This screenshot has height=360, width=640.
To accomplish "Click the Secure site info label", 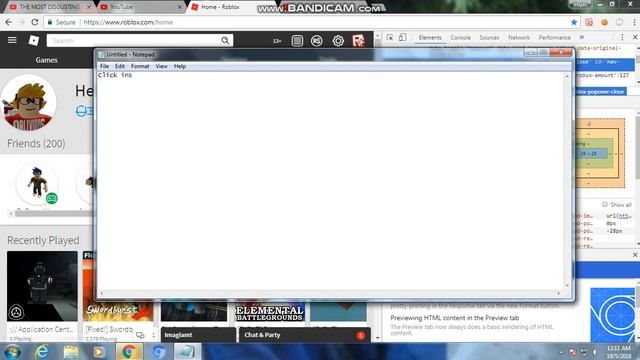I will [62, 22].
